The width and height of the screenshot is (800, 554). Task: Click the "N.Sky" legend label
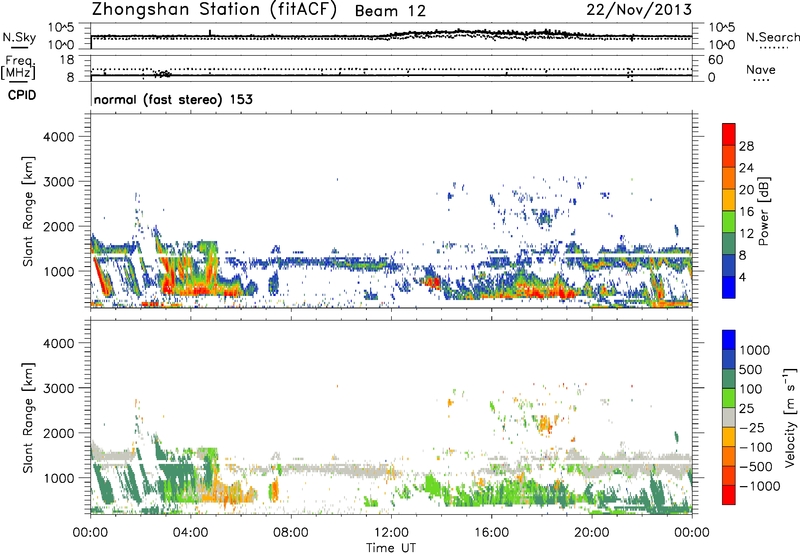point(19,37)
